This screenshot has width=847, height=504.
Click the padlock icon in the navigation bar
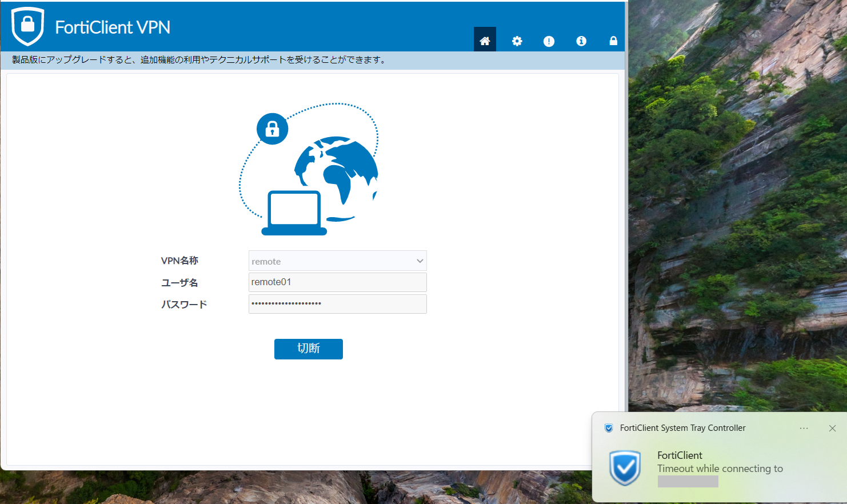(613, 41)
